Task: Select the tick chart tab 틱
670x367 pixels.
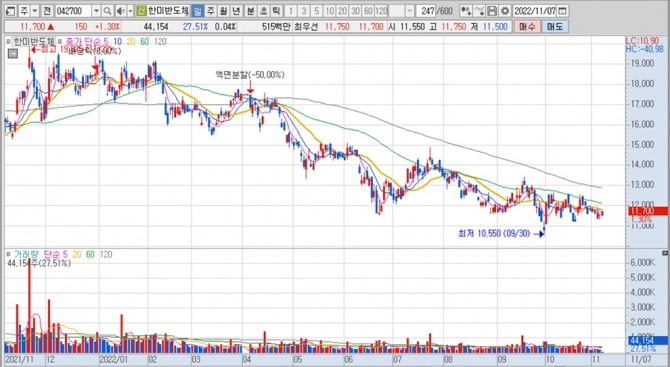Action: pos(276,11)
